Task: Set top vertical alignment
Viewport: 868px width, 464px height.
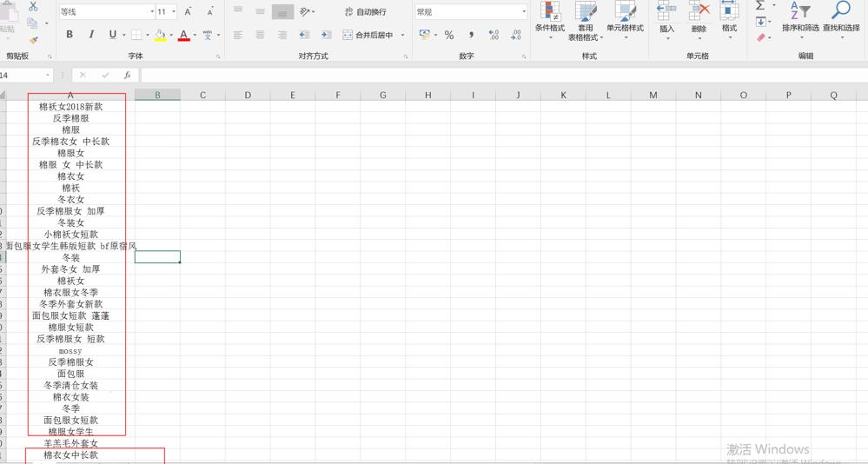Action: click(237, 11)
